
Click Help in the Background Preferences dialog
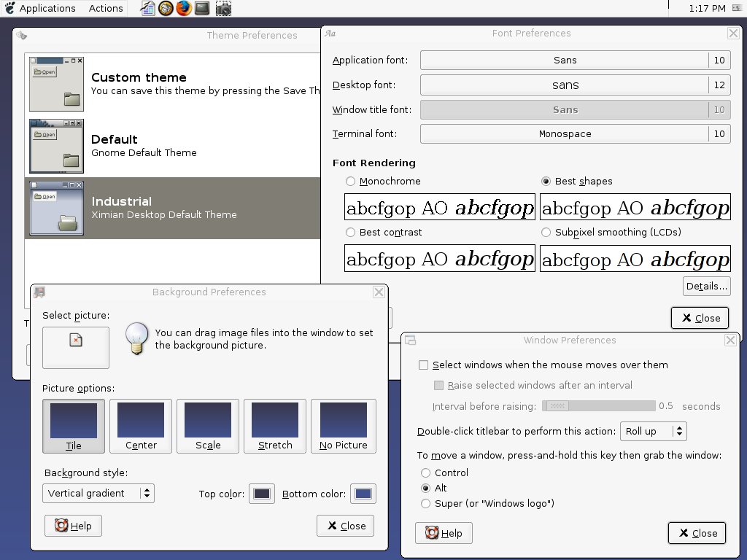(73, 526)
